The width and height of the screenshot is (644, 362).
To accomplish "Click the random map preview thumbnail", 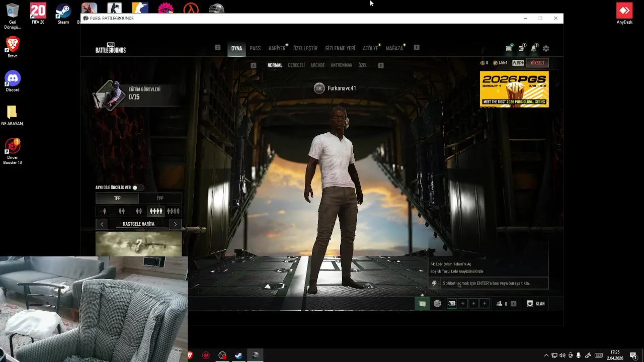I will 139,244.
